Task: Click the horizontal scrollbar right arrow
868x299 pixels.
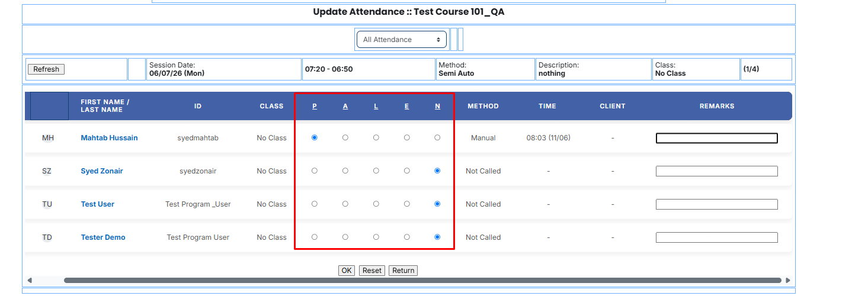Action: point(788,281)
